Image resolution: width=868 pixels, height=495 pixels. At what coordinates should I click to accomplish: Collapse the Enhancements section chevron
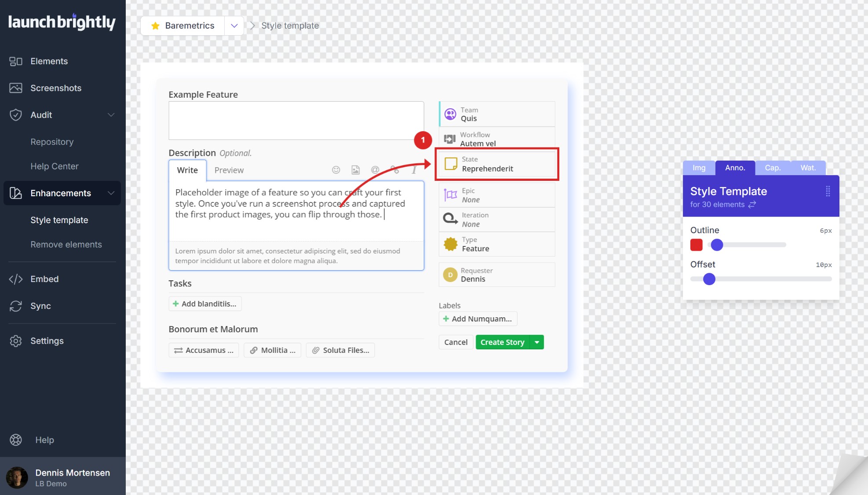111,193
